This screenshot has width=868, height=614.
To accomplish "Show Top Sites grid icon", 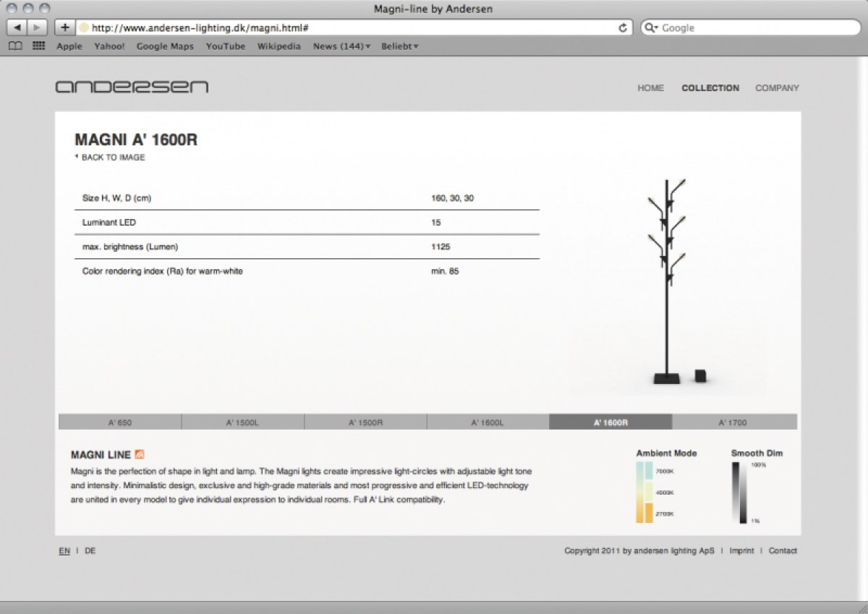I will (38, 46).
